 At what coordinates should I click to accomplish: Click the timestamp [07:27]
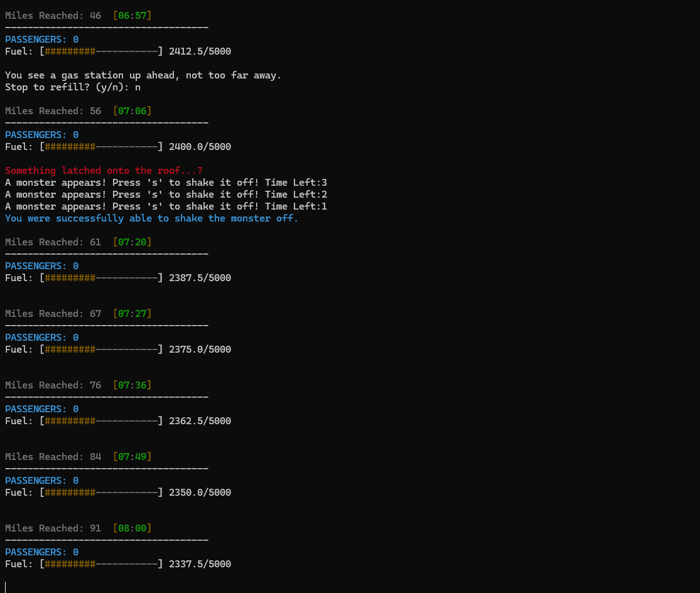132,314
